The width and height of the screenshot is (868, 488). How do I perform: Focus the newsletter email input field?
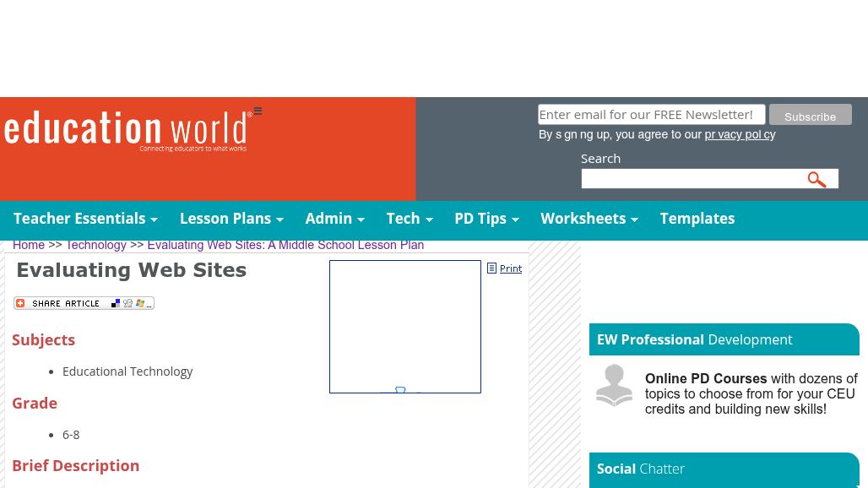(x=651, y=115)
